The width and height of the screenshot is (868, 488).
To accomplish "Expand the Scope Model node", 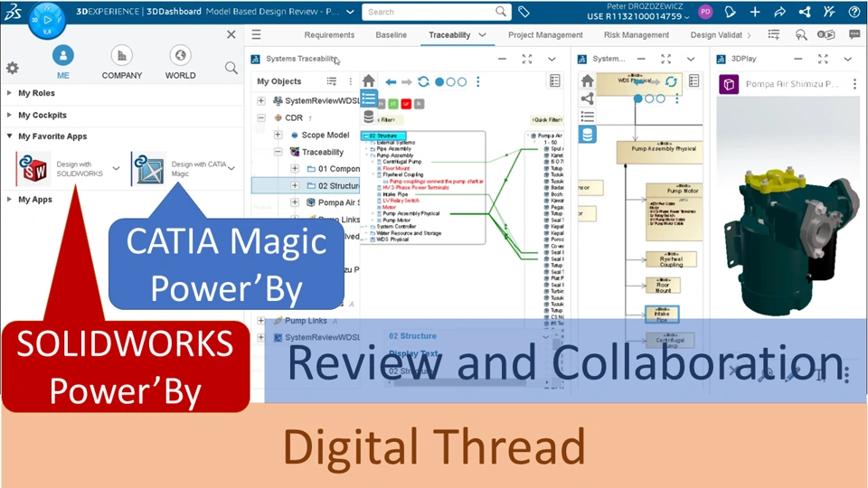I will (x=278, y=135).
